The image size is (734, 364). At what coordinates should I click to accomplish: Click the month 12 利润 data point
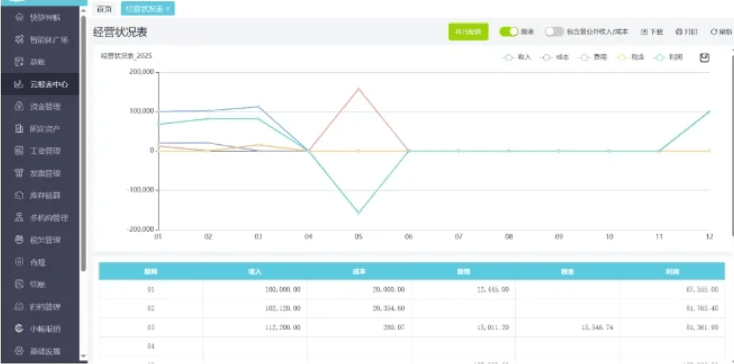click(x=709, y=111)
